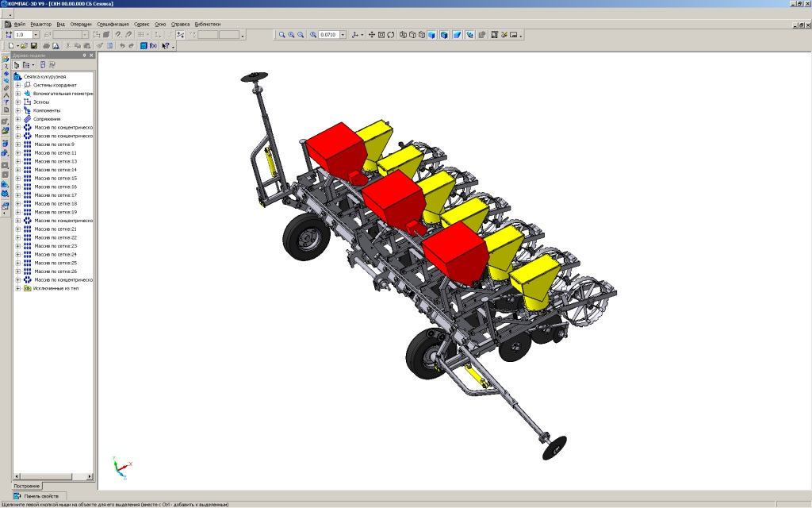Screen dimensions: 812x508
Task: Expand the Компоненты tree node
Action: [x=18, y=110]
